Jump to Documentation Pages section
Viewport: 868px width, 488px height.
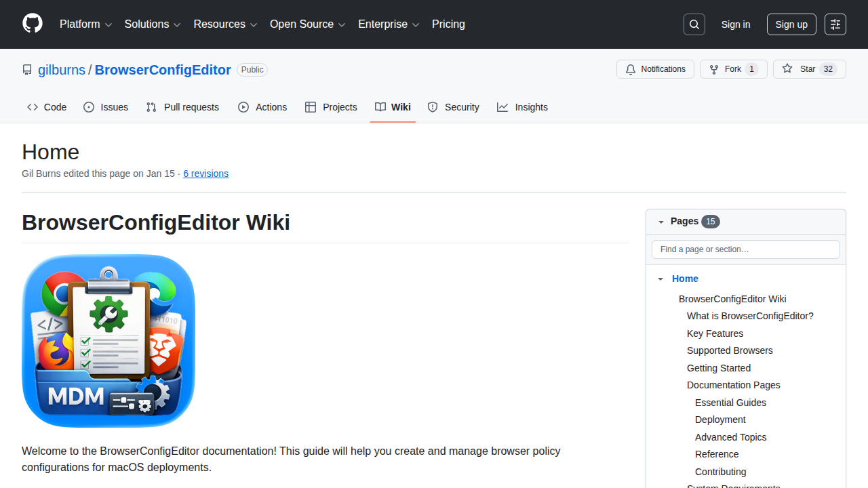734,385
